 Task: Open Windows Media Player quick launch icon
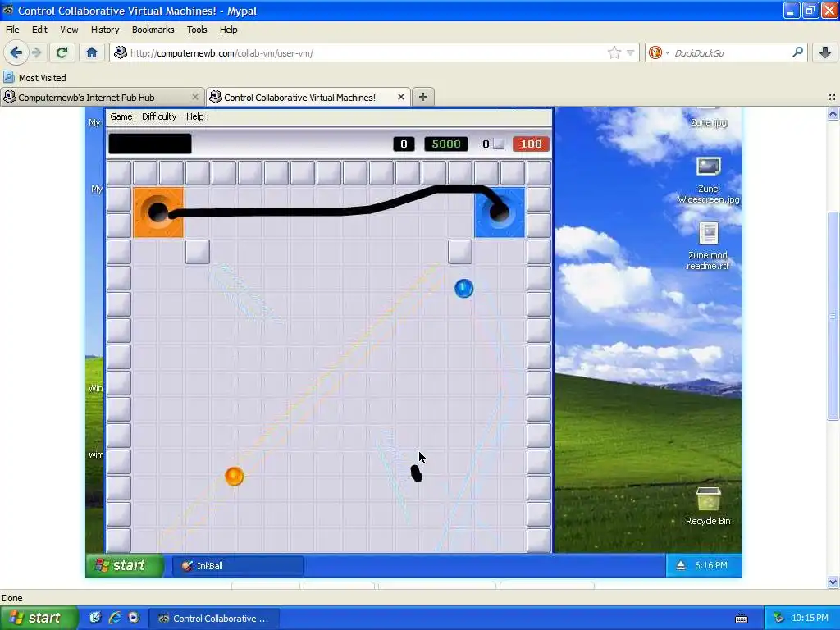pyautogui.click(x=134, y=618)
